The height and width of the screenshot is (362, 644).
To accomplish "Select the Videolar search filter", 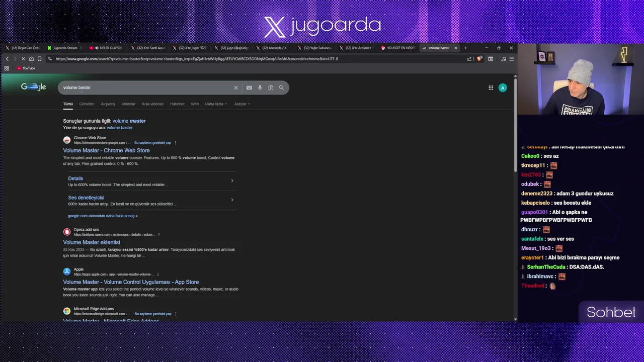I will click(128, 104).
